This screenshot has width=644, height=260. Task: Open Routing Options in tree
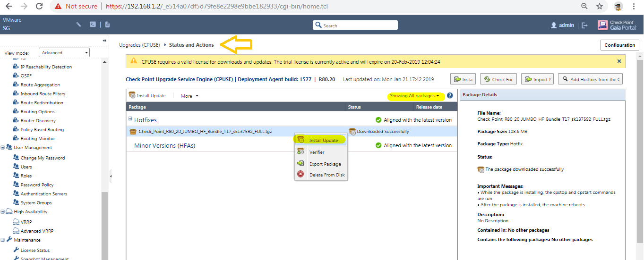(37, 112)
